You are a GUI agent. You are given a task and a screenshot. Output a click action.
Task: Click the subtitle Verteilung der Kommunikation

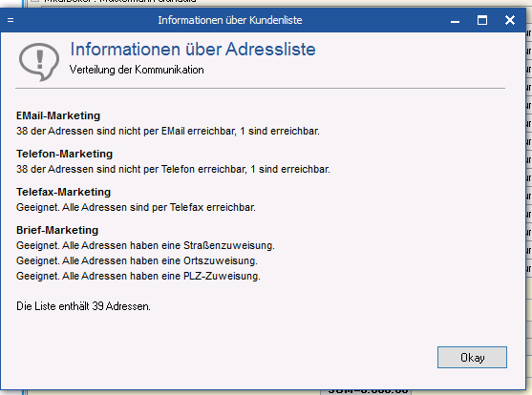tap(137, 70)
